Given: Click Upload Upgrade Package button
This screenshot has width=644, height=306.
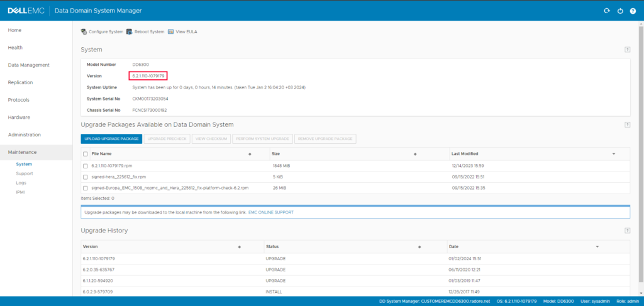Looking at the screenshot, I should coord(111,138).
